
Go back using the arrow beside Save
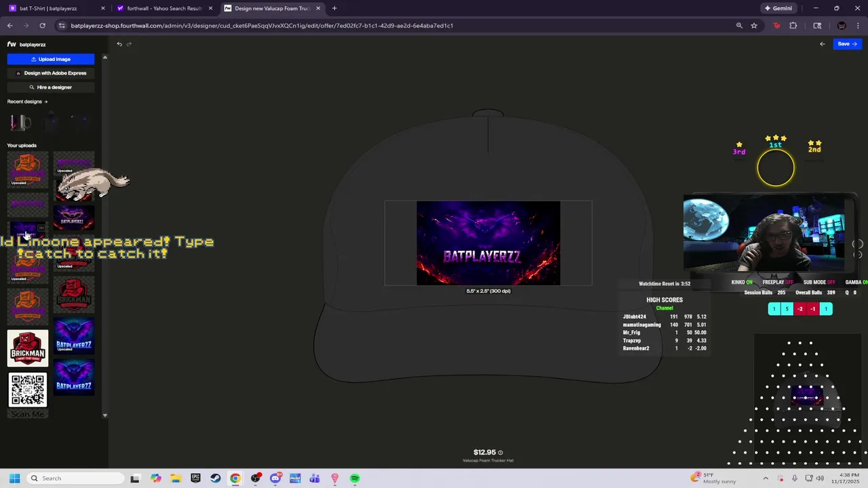point(823,44)
